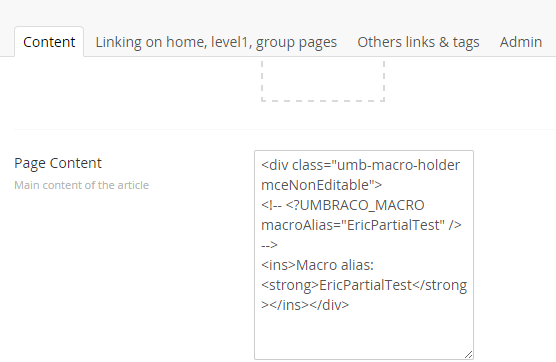Click the dashed upload placeholder box
Screen dimensions: 556x362
point(323,81)
